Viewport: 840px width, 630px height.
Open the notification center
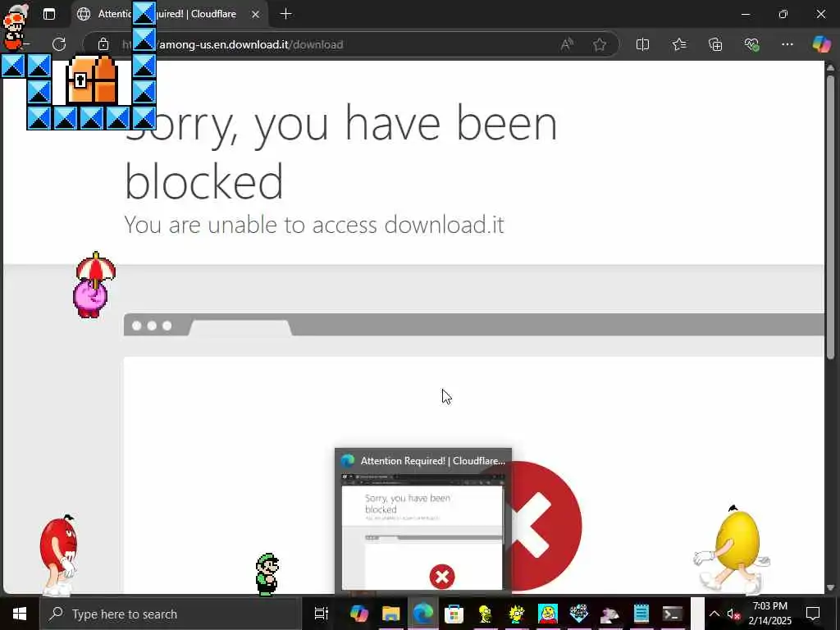click(813, 614)
